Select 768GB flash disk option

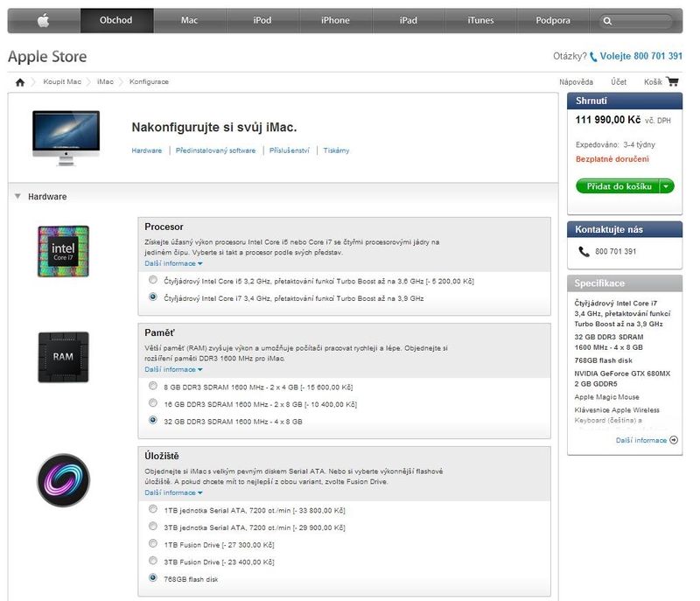click(x=153, y=577)
